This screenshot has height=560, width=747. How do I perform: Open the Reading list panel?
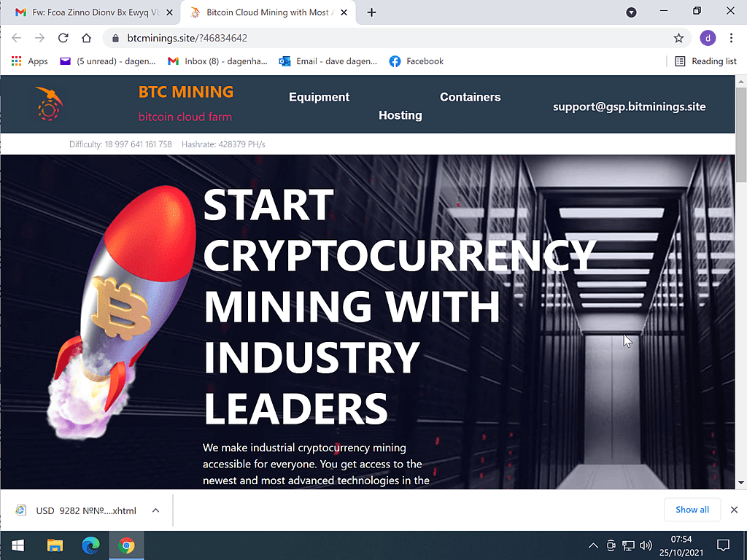point(706,61)
